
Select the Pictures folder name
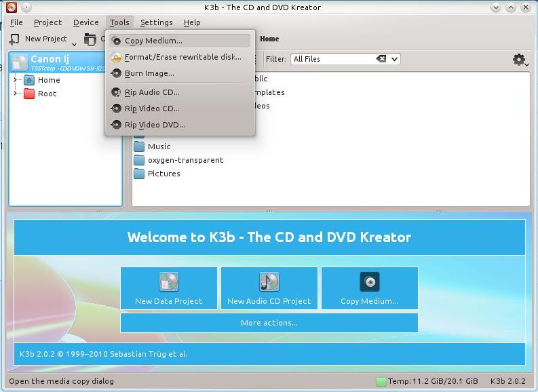(164, 174)
